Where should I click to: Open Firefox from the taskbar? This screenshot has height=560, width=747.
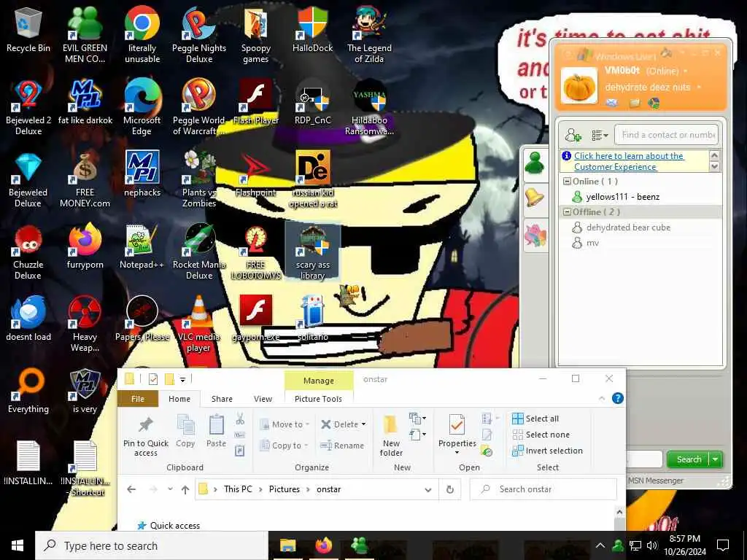(x=323, y=545)
